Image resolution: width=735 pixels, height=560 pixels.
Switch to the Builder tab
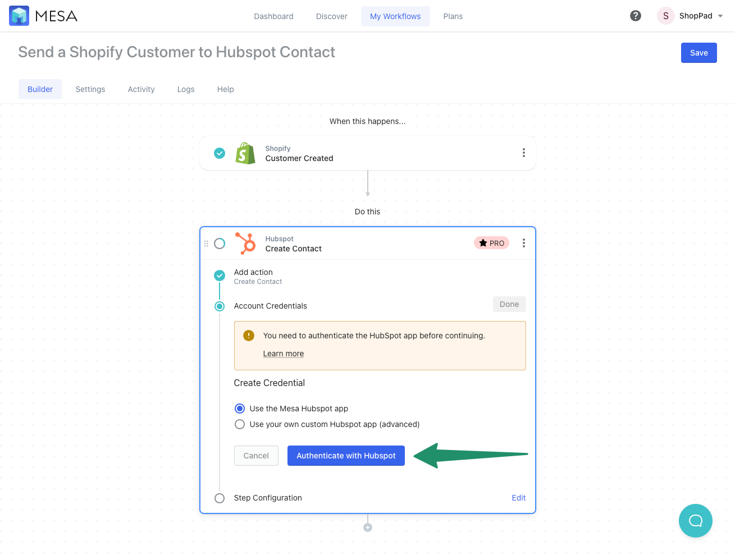40,89
